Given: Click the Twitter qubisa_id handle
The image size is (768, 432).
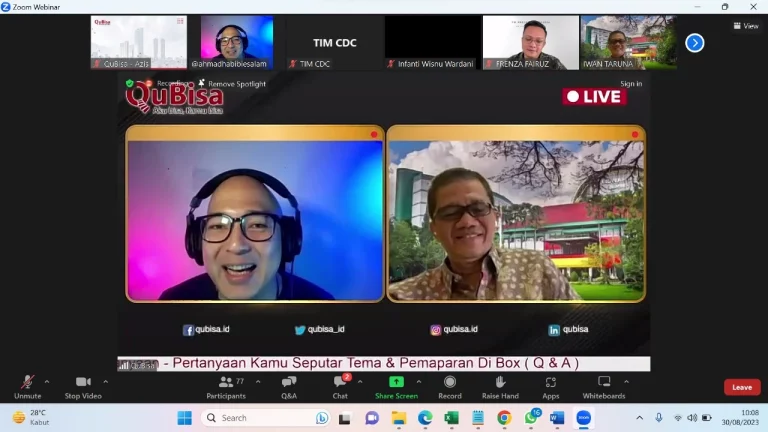Looking at the screenshot, I should (320, 330).
